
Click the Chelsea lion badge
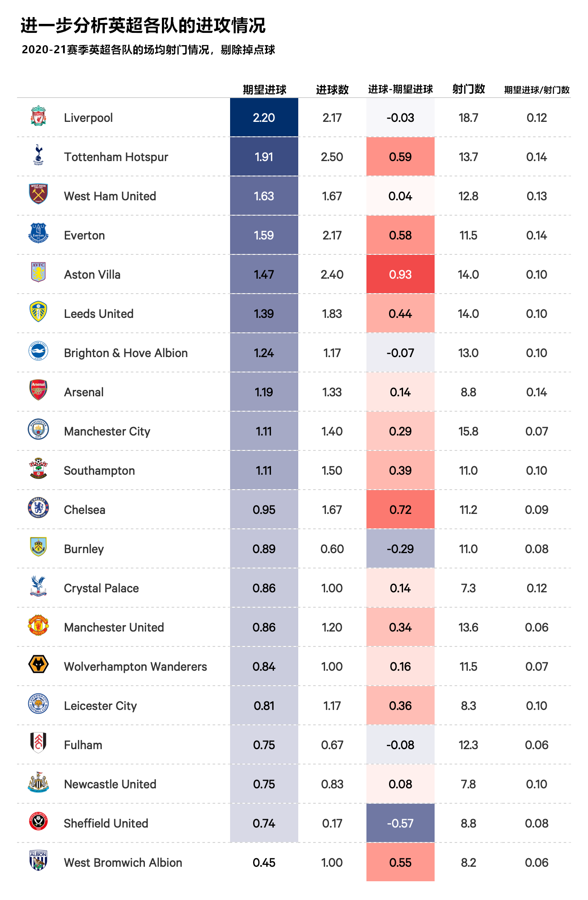point(38,508)
